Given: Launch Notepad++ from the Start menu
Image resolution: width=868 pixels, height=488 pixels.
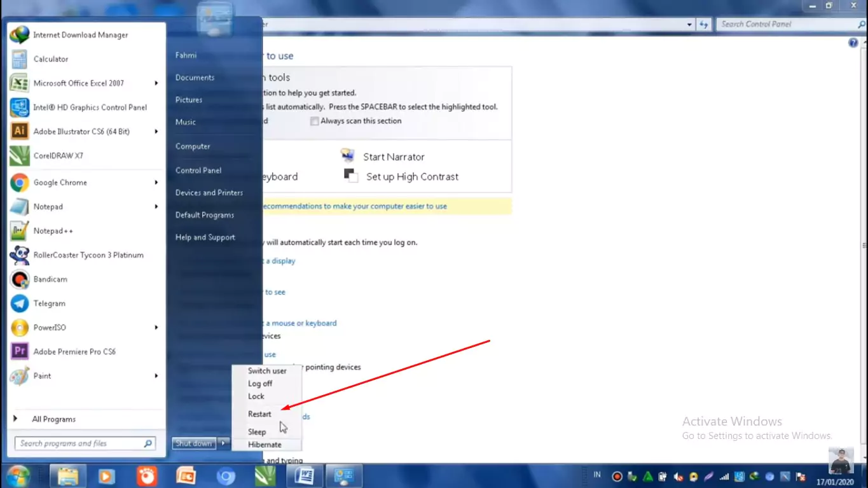Looking at the screenshot, I should [x=86, y=231].
